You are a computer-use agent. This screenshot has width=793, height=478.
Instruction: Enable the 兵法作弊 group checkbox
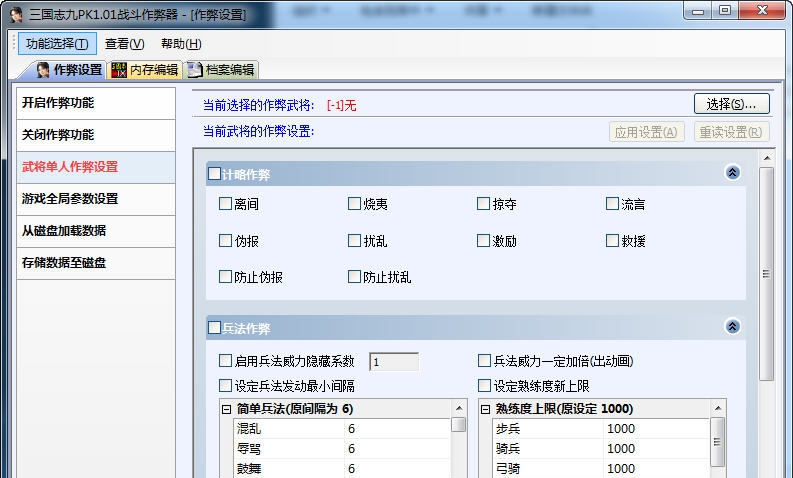pyautogui.click(x=214, y=328)
